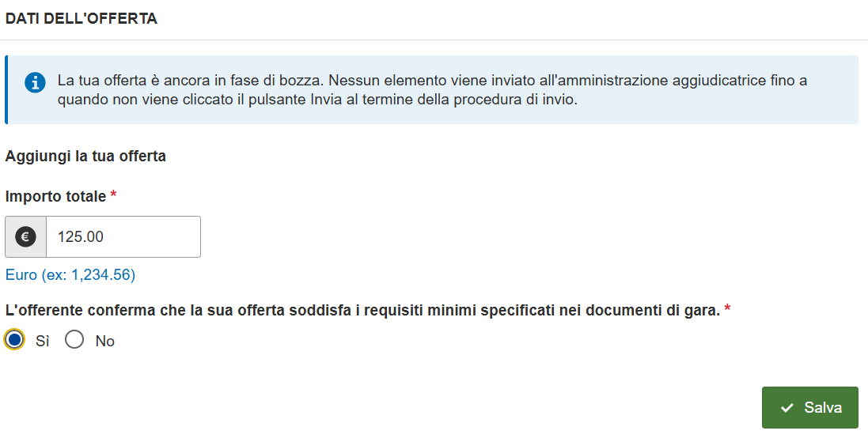Click the DATI DELL'OFFERTA section heading
868x438 pixels.
pos(81,19)
